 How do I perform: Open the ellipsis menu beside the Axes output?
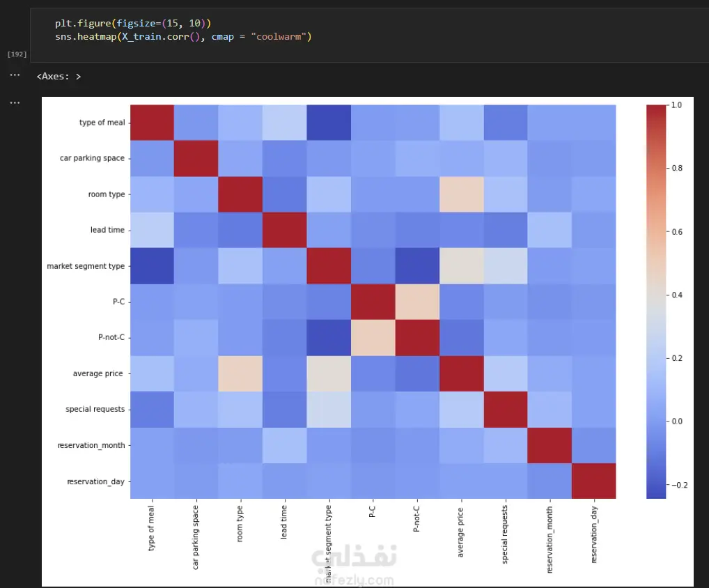pyautogui.click(x=15, y=75)
